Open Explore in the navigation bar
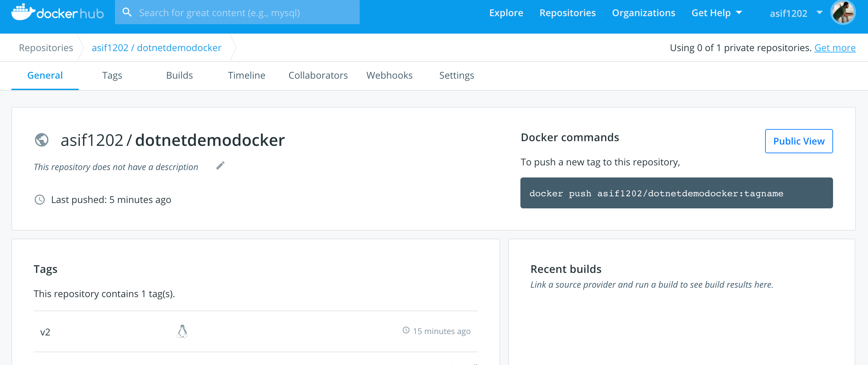Viewport: 868px width, 365px height. (507, 13)
